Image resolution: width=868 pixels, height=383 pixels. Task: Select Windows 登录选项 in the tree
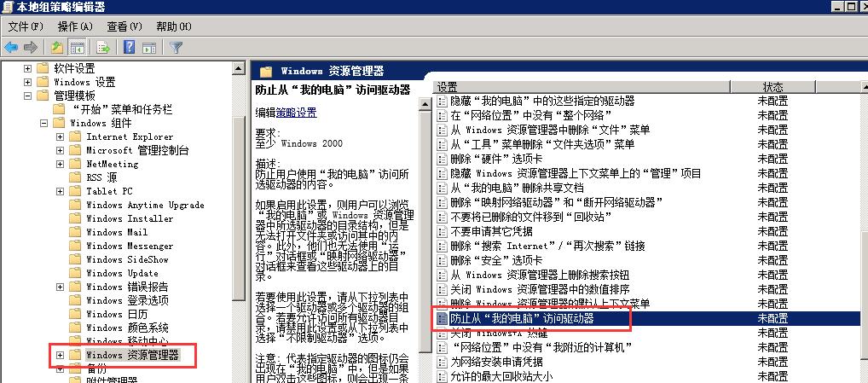point(127,300)
